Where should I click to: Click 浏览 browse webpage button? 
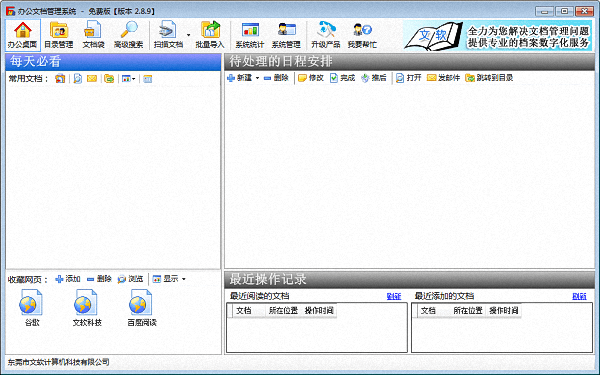coord(130,279)
